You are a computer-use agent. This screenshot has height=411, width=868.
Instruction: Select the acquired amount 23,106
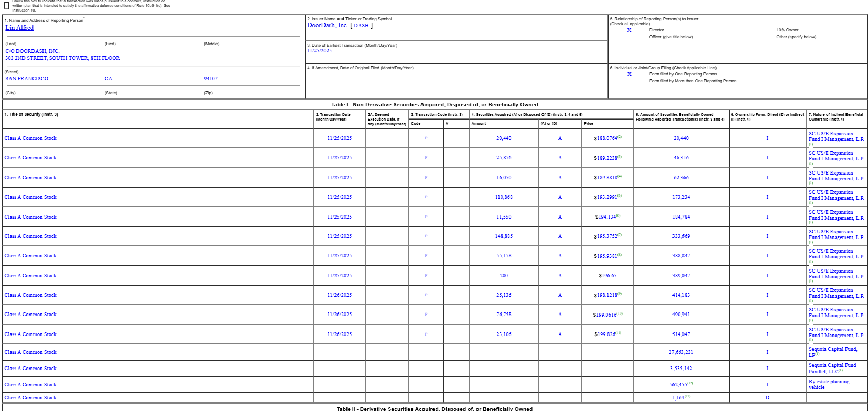tap(504, 334)
